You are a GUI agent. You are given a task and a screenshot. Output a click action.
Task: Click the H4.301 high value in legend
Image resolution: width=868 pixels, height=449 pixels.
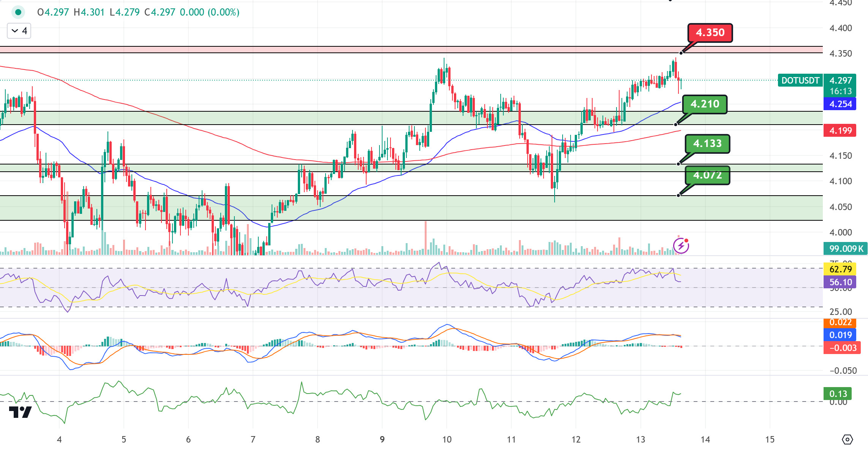[89, 12]
